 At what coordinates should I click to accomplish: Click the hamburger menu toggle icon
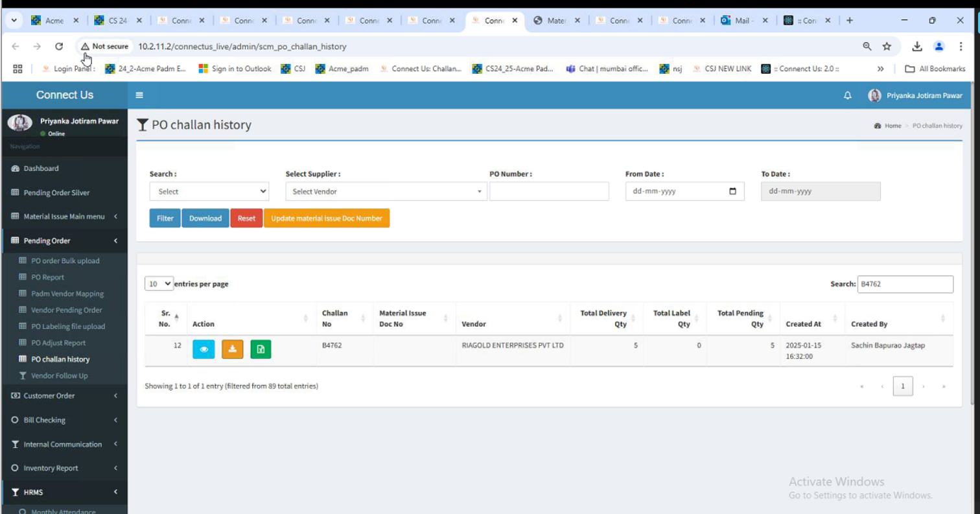pyautogui.click(x=139, y=95)
